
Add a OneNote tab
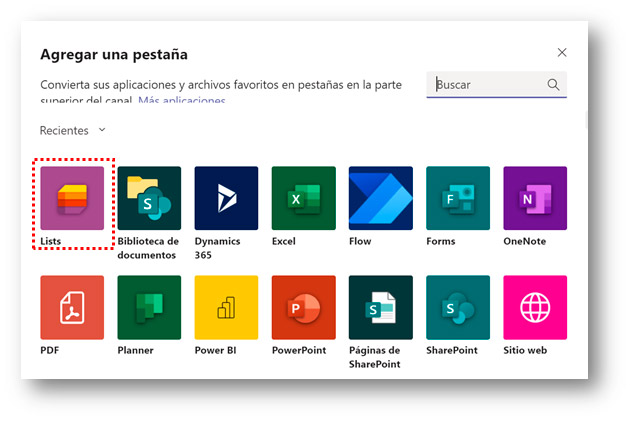click(534, 198)
